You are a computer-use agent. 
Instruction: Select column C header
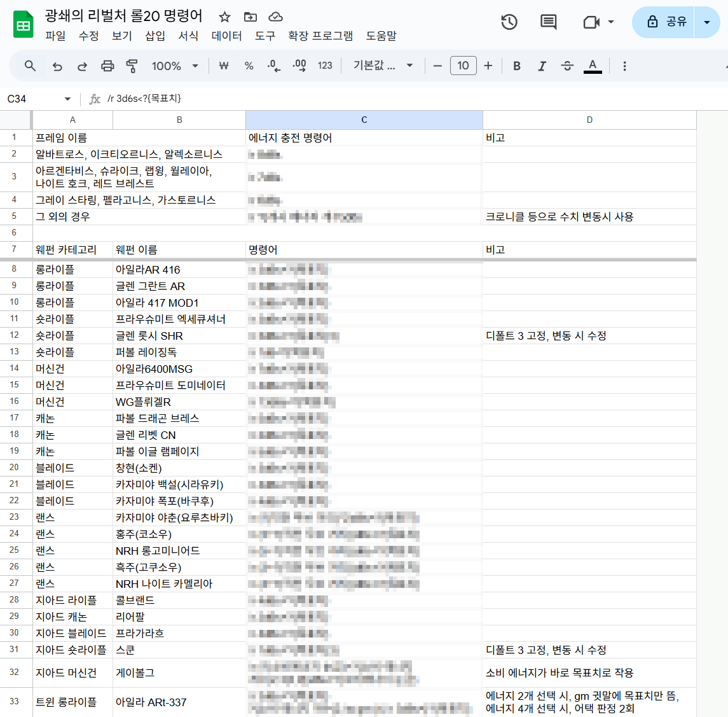[364, 120]
